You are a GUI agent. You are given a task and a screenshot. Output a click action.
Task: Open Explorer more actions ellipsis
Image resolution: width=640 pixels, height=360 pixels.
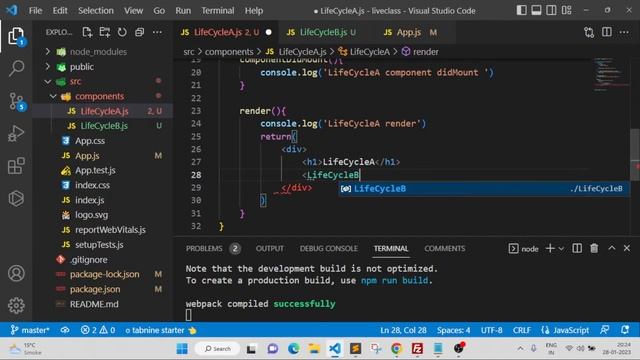(x=157, y=32)
